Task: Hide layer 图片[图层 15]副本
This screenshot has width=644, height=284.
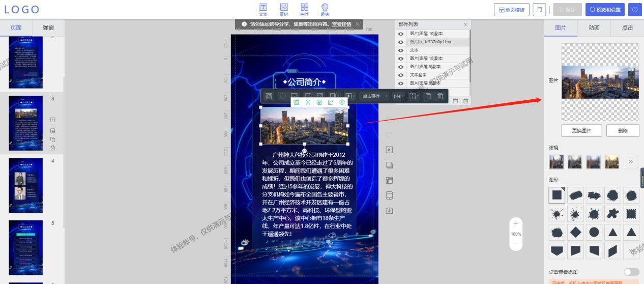Action: pos(401,59)
